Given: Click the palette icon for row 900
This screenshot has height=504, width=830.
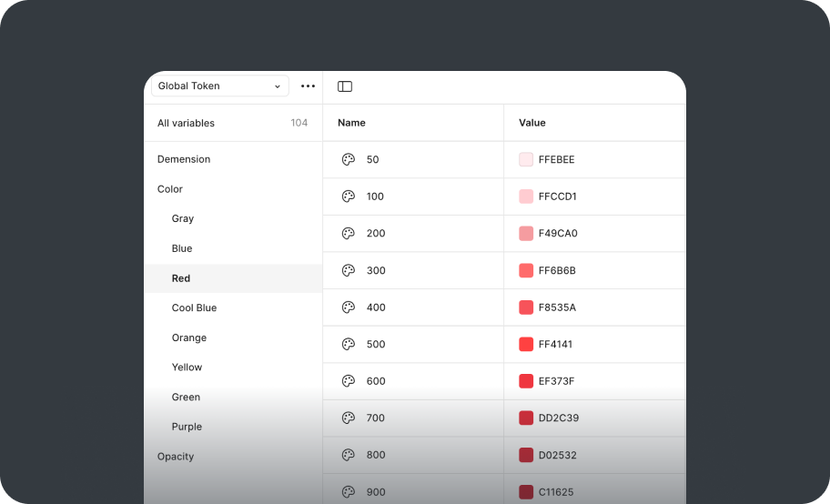Looking at the screenshot, I should pyautogui.click(x=348, y=492).
